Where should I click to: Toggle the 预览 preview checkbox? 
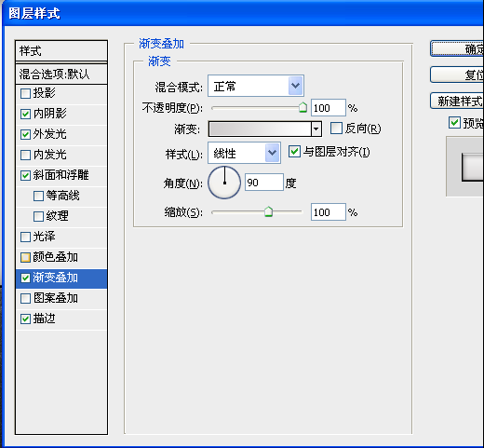(x=454, y=122)
